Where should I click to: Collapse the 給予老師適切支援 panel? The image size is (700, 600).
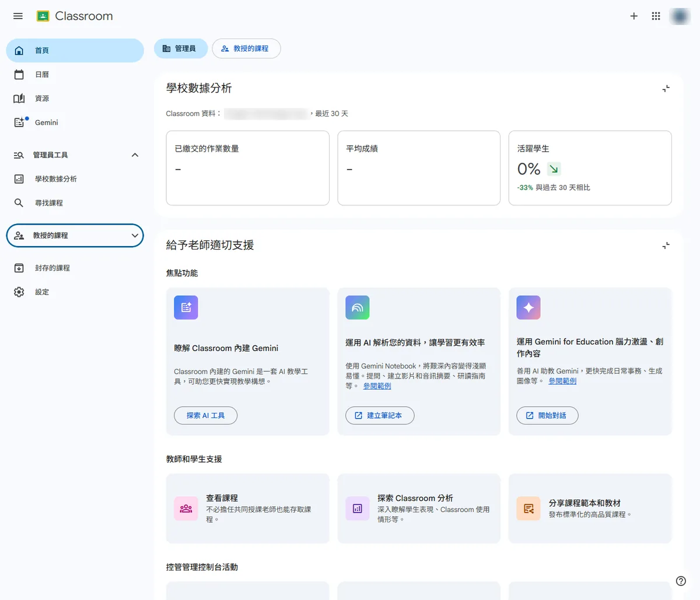click(x=666, y=245)
